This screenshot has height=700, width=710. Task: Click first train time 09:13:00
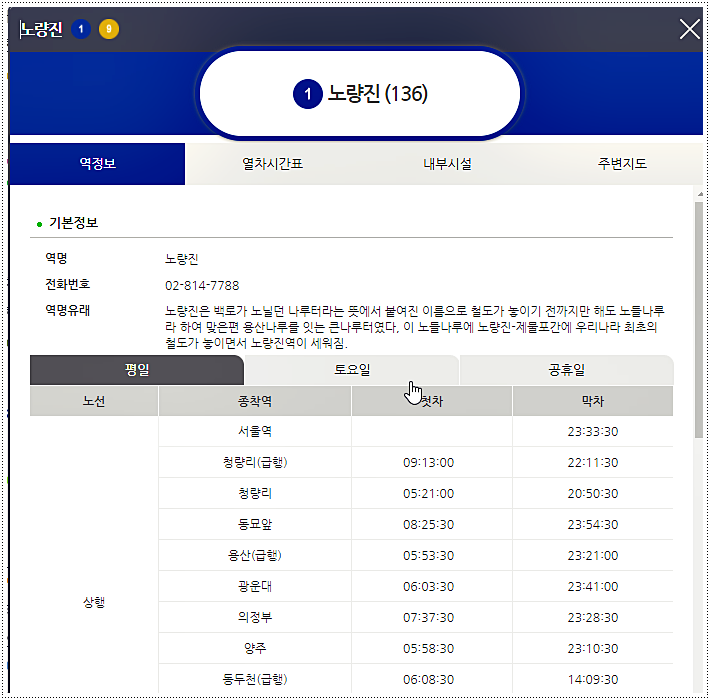428,463
